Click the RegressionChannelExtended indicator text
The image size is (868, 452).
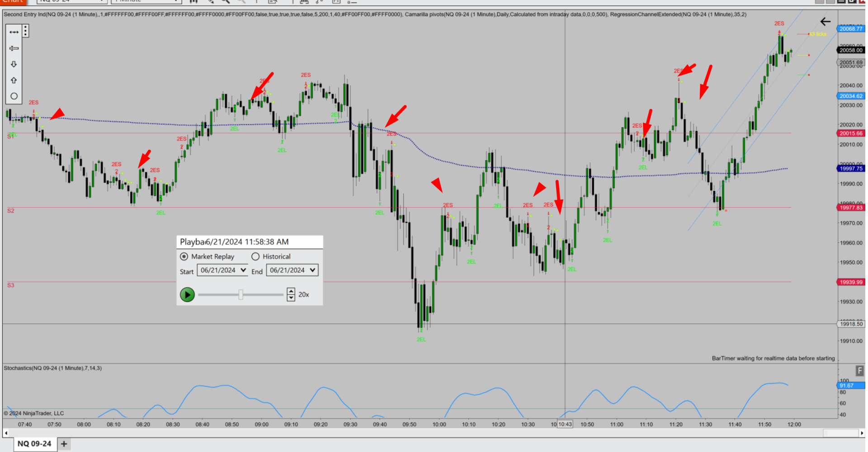click(678, 14)
